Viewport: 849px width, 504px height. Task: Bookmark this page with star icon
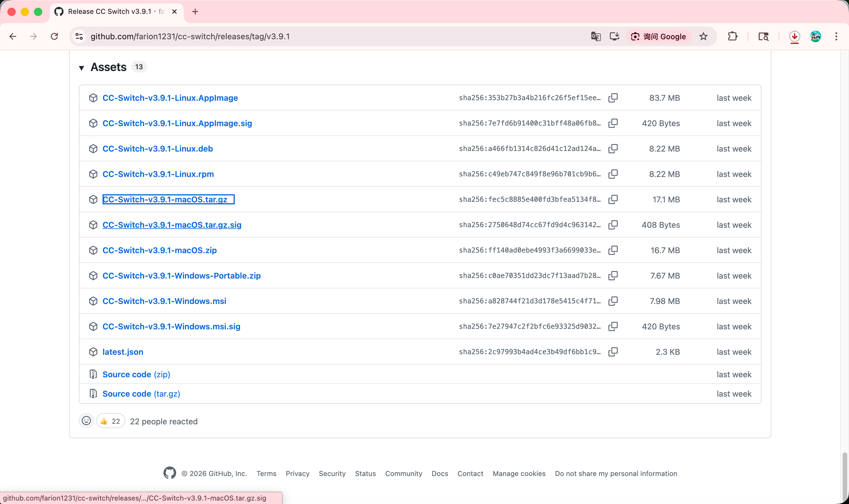click(x=703, y=36)
